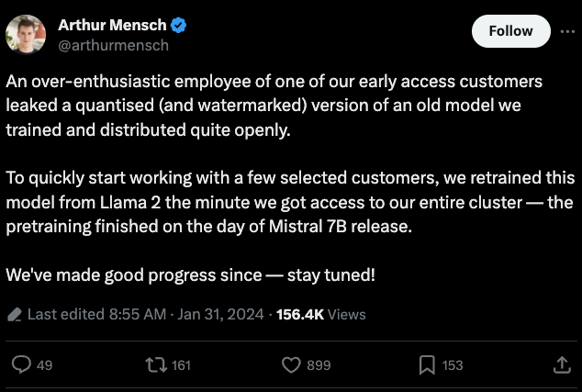Click the @arthurmensch handle
The height and width of the screenshot is (392, 582).
pyautogui.click(x=113, y=44)
